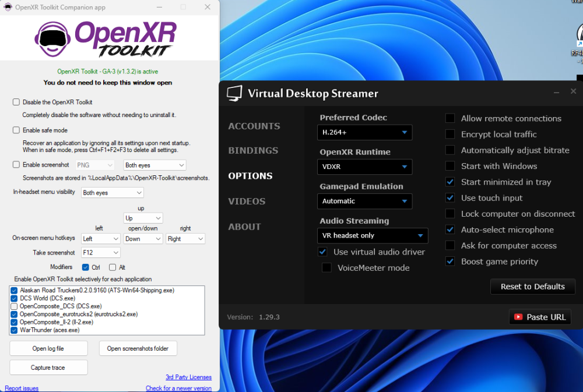Enable Allow remote connections
This screenshot has width=583, height=392.
click(x=450, y=118)
